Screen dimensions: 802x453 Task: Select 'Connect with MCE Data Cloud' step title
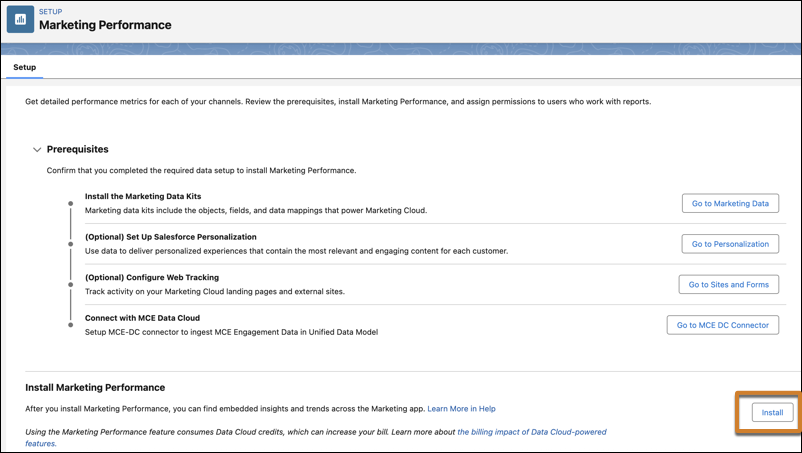(142, 318)
